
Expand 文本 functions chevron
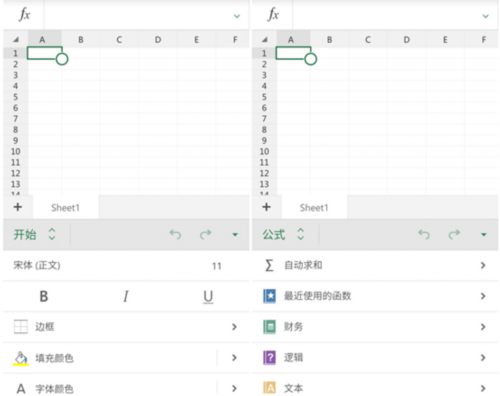pos(483,388)
